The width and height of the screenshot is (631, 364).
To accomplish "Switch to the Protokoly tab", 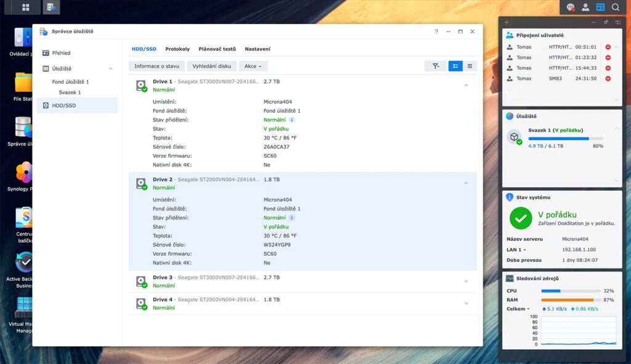I will [x=177, y=49].
